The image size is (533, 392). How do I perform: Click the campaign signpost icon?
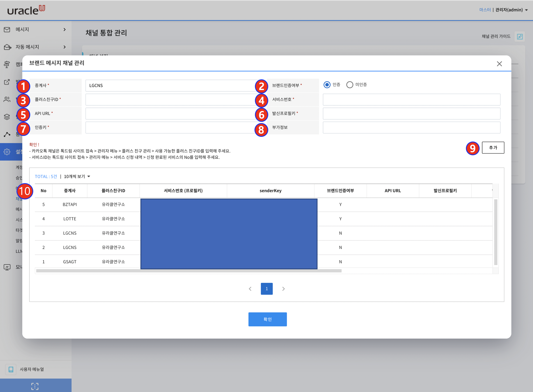[x=7, y=64]
